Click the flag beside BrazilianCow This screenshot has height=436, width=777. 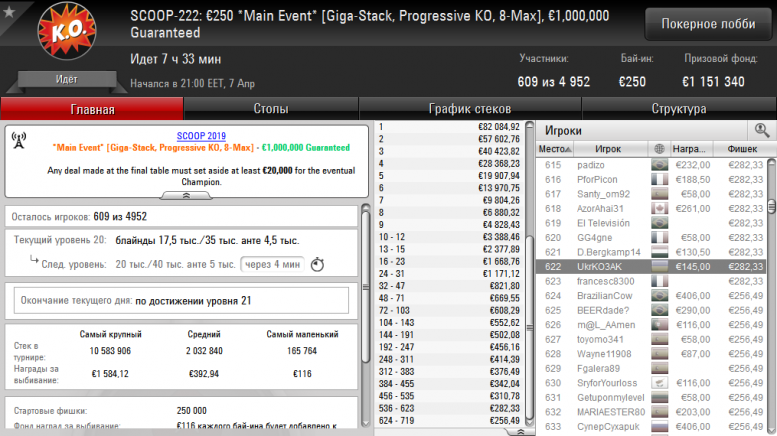[x=659, y=296]
